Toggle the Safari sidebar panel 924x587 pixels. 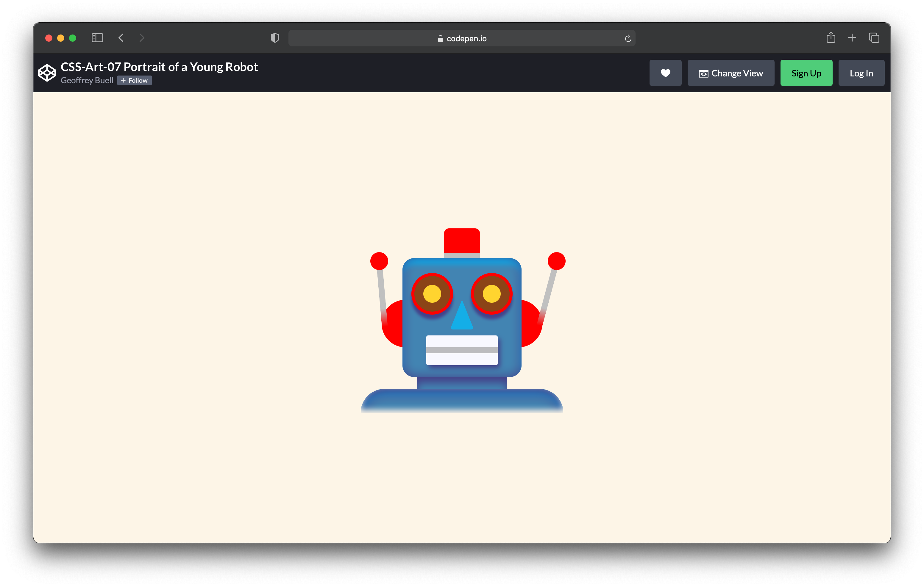(x=97, y=38)
